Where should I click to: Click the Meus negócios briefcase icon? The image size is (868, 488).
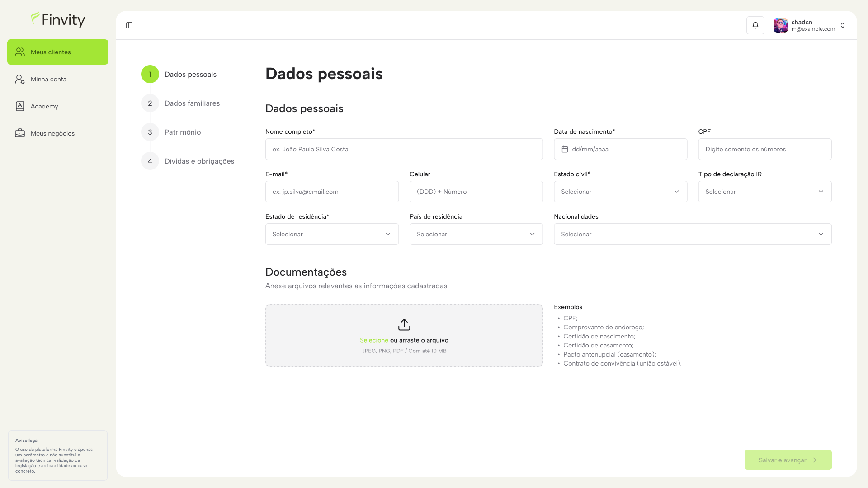pyautogui.click(x=20, y=133)
